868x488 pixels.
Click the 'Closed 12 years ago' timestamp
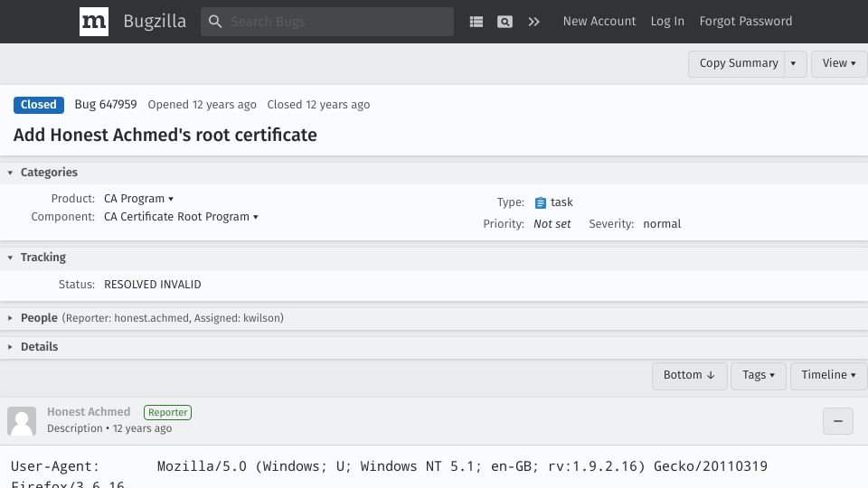[x=318, y=105]
